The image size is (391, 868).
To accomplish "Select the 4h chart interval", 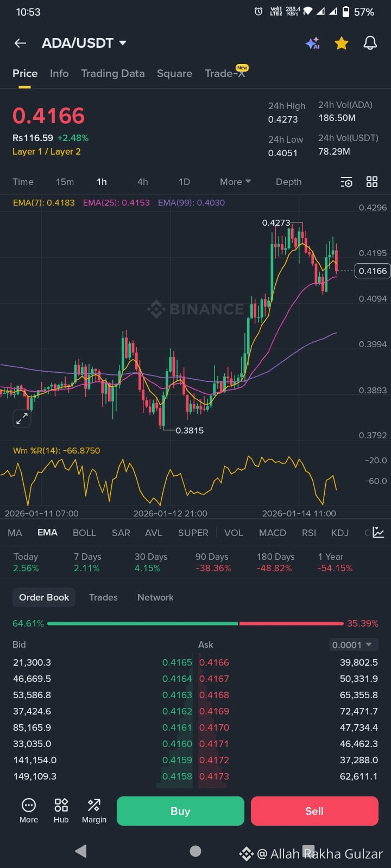I will [143, 182].
